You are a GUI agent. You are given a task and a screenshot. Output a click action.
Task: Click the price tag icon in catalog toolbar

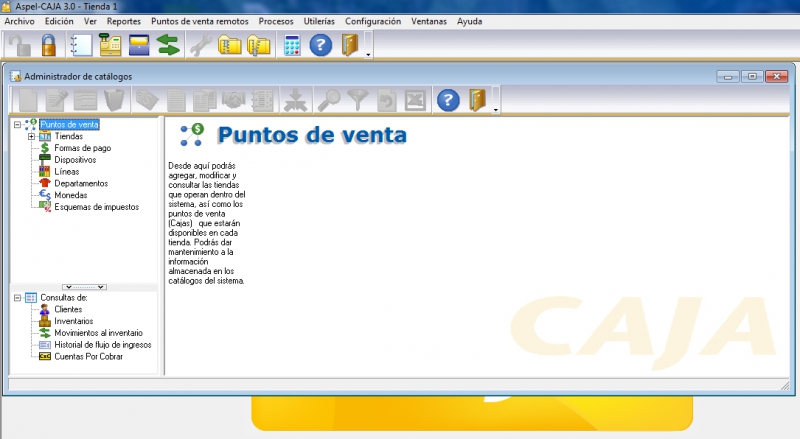tap(147, 100)
